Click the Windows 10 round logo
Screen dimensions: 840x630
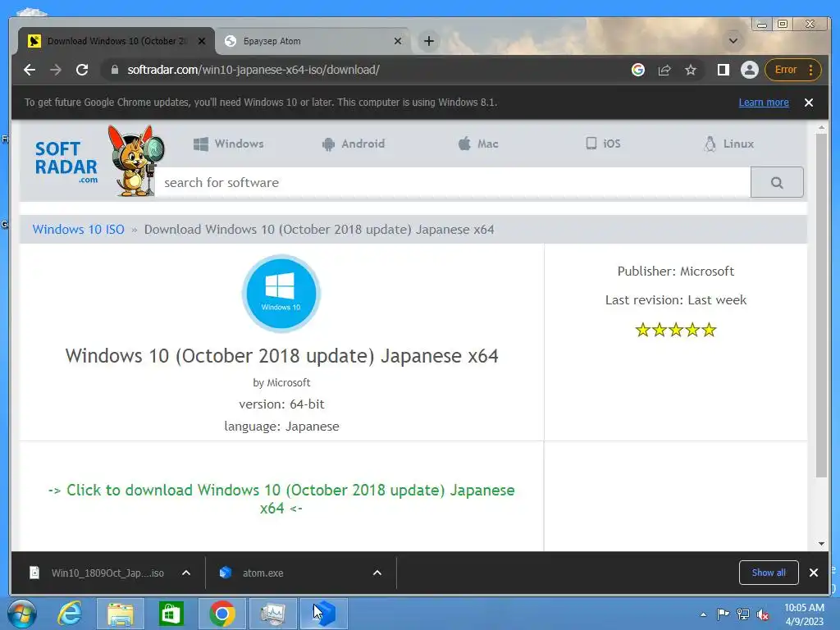(x=281, y=293)
